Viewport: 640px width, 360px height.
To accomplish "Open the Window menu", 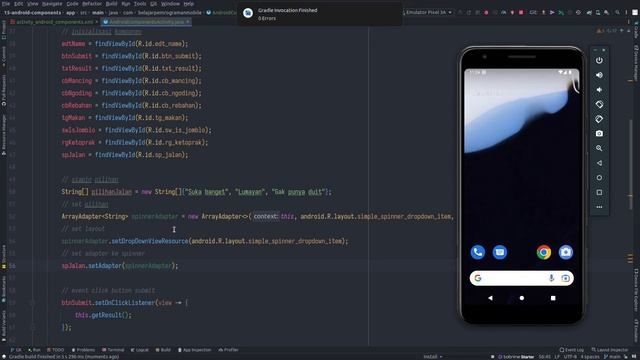I will [x=170, y=4].
